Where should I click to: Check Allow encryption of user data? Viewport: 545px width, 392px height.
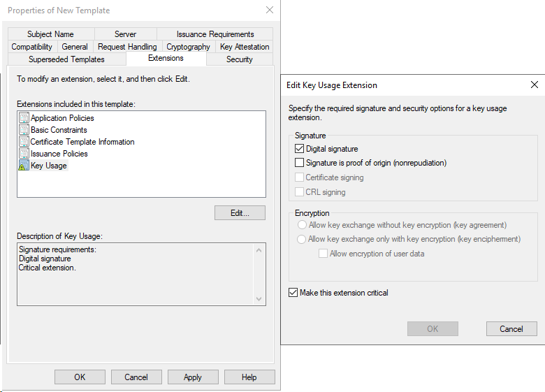click(323, 254)
